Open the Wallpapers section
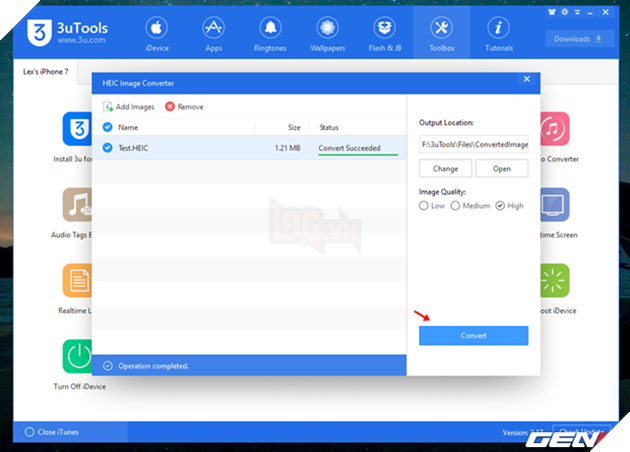This screenshot has width=630, height=452. coord(327,35)
